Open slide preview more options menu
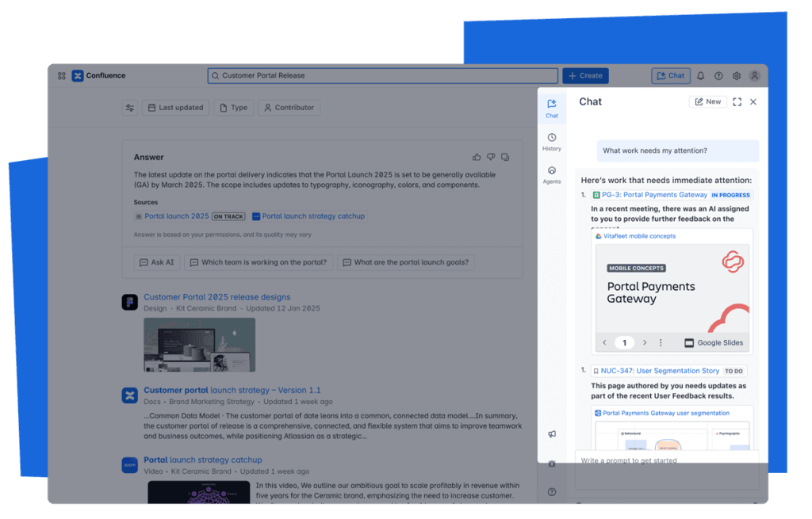This screenshot has width=812, height=519. click(x=661, y=342)
